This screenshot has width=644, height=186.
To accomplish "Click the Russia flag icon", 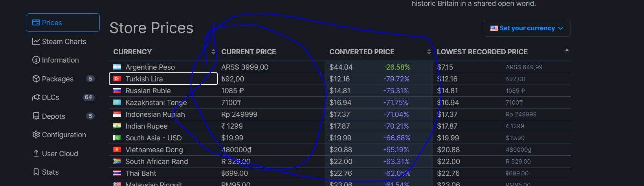I will pyautogui.click(x=117, y=90).
